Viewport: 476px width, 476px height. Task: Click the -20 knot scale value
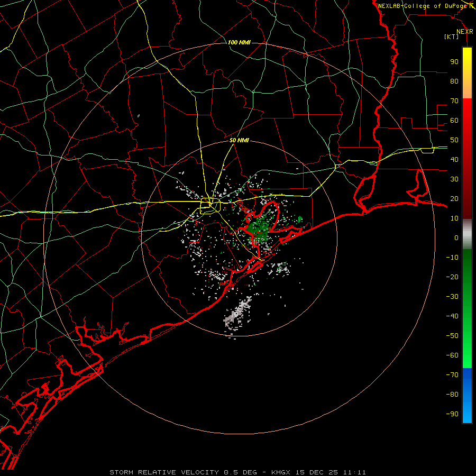coord(452,277)
